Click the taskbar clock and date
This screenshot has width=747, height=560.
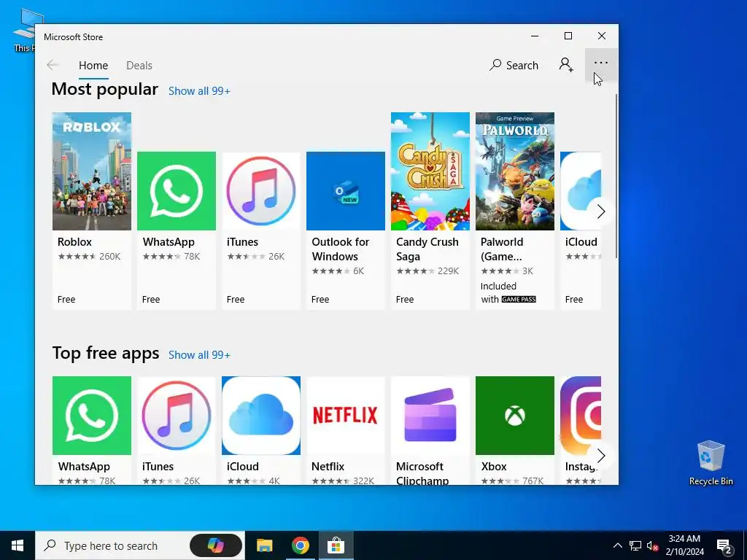(684, 545)
